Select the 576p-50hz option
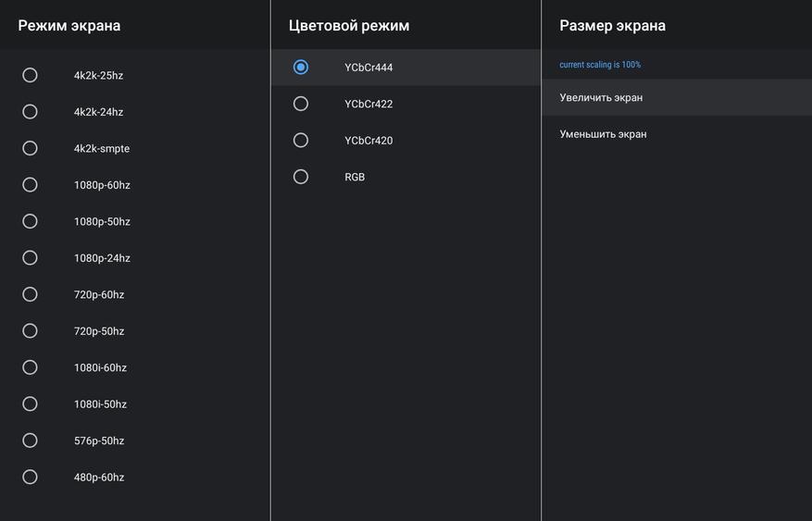 coord(31,440)
